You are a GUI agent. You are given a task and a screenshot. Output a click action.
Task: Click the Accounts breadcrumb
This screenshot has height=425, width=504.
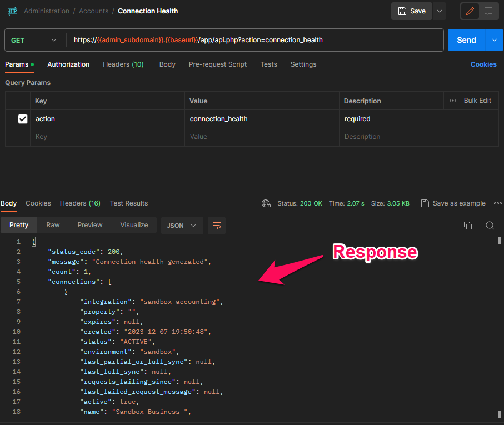(x=93, y=11)
